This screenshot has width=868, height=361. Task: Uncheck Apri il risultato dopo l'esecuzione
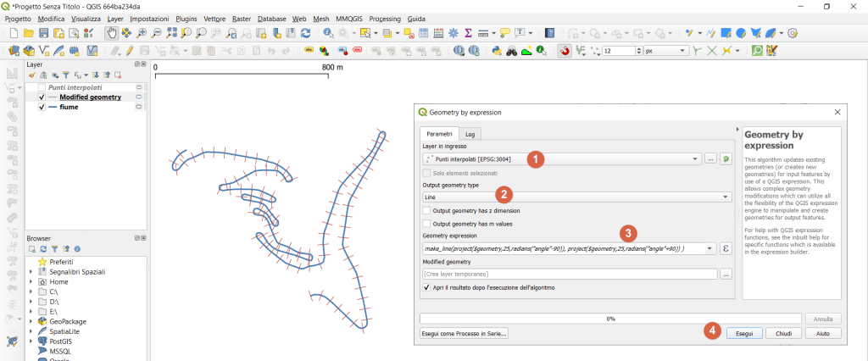point(426,287)
